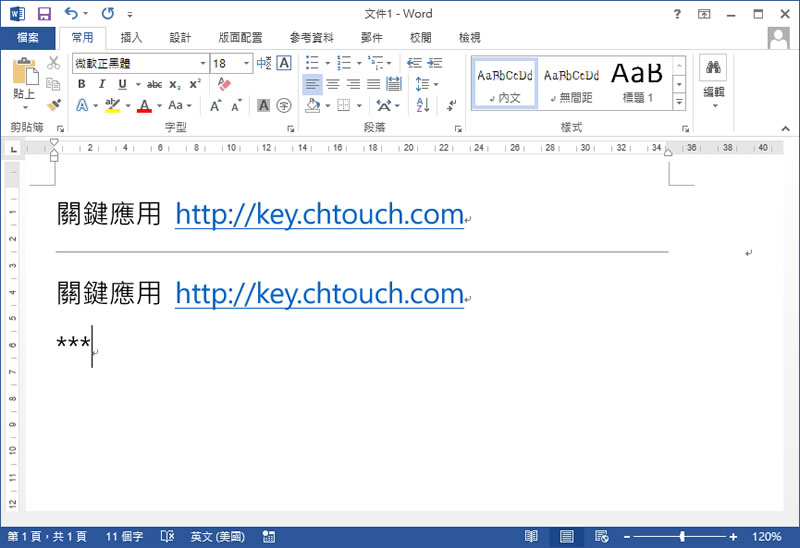Click the Paste clipboard icon
The width and height of the screenshot is (800, 548).
[x=24, y=71]
